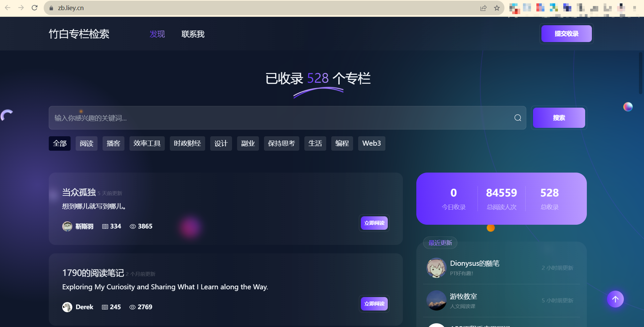Select the 播客 category tab
The height and width of the screenshot is (327, 644).
pyautogui.click(x=113, y=143)
